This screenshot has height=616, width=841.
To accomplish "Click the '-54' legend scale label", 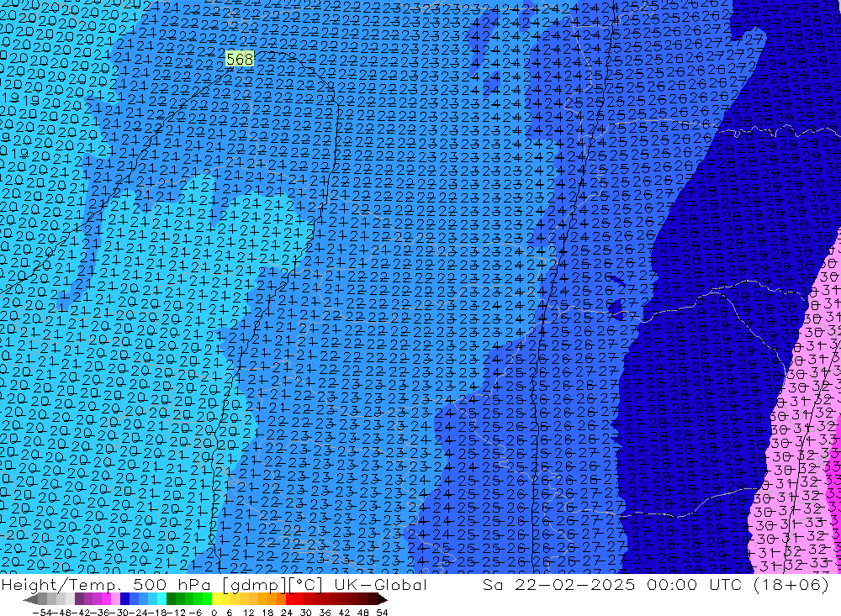I will click(42, 613).
